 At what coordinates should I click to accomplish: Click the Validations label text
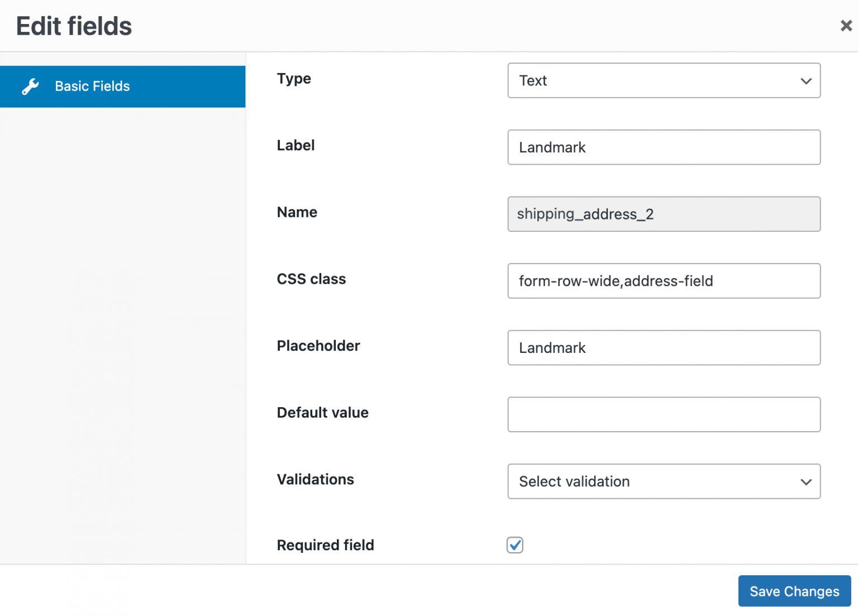(x=315, y=479)
